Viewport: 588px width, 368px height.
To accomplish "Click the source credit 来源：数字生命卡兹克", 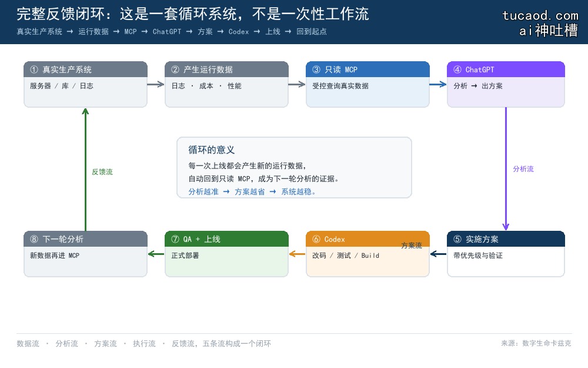I will pos(536,343).
